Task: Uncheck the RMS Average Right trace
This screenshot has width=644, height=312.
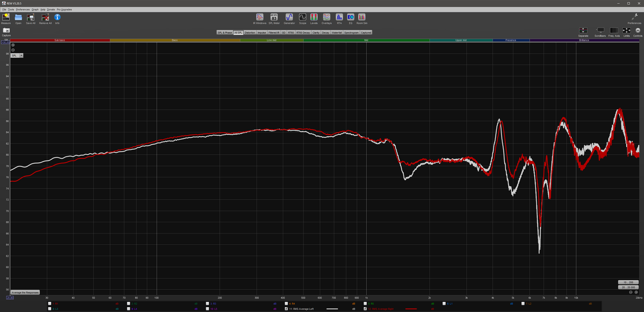Action: pyautogui.click(x=365, y=309)
